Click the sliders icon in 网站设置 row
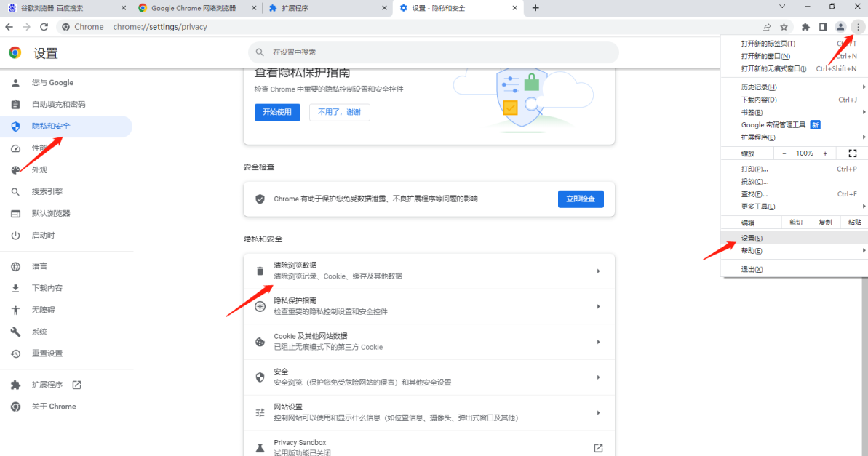The width and height of the screenshot is (868, 456). (260, 413)
